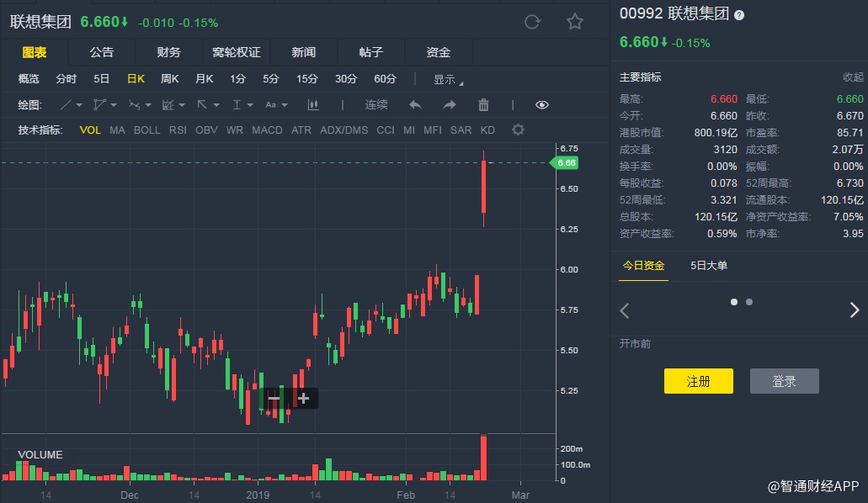
Task: Toggle the BOLL indicator
Action: (x=146, y=130)
